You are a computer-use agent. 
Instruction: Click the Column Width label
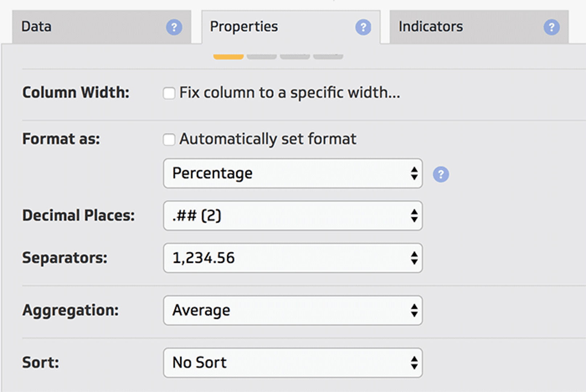(x=76, y=93)
